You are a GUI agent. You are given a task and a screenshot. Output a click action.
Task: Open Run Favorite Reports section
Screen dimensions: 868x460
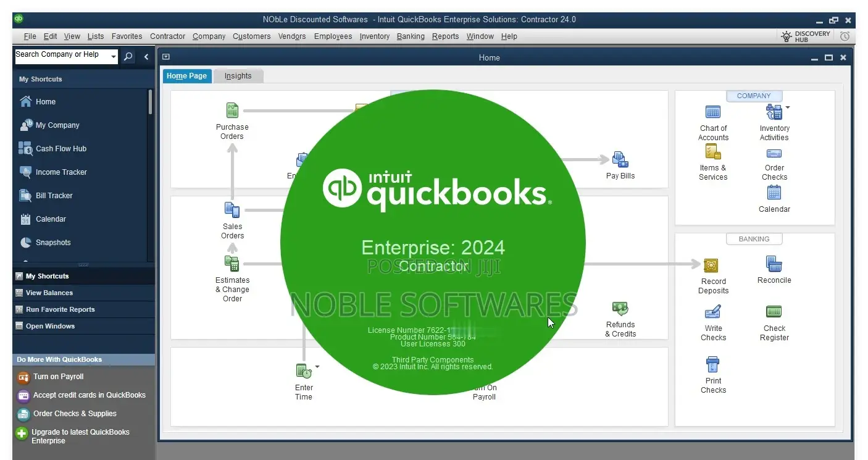84,309
